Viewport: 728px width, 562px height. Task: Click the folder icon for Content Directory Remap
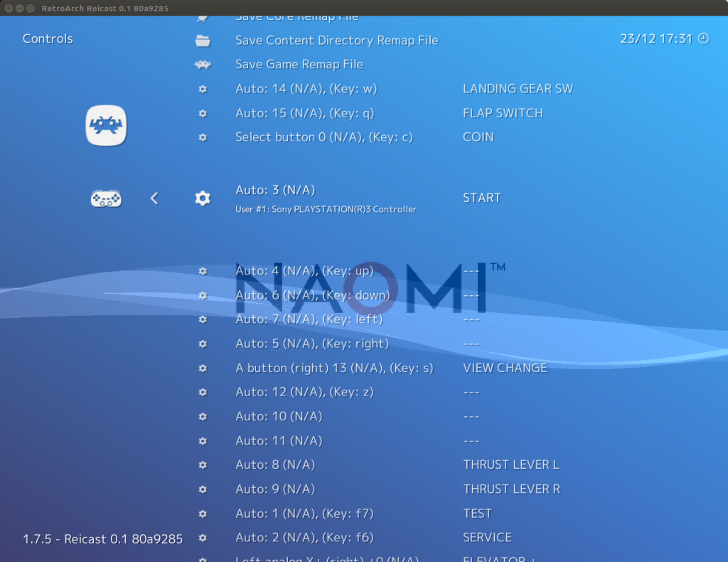point(203,41)
